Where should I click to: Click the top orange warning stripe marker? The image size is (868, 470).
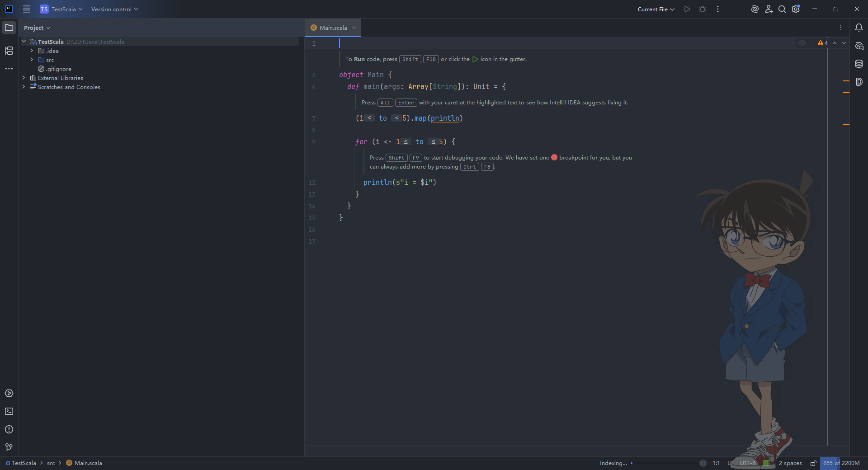(846, 81)
